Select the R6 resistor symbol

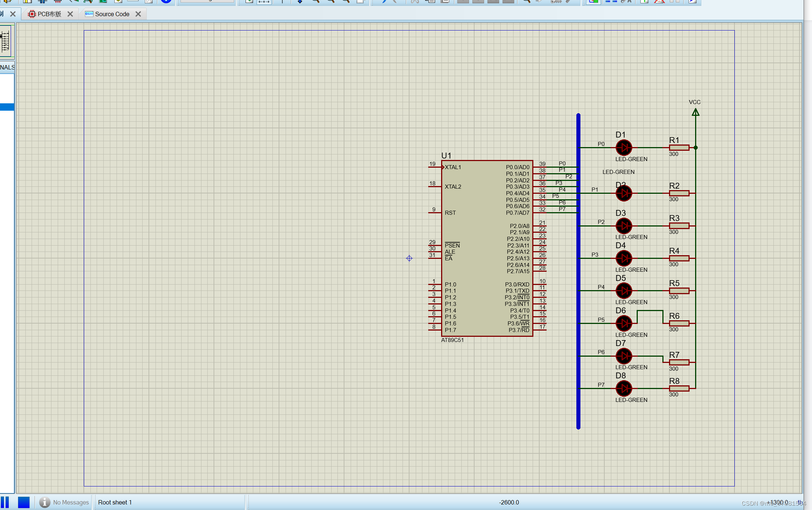click(679, 323)
